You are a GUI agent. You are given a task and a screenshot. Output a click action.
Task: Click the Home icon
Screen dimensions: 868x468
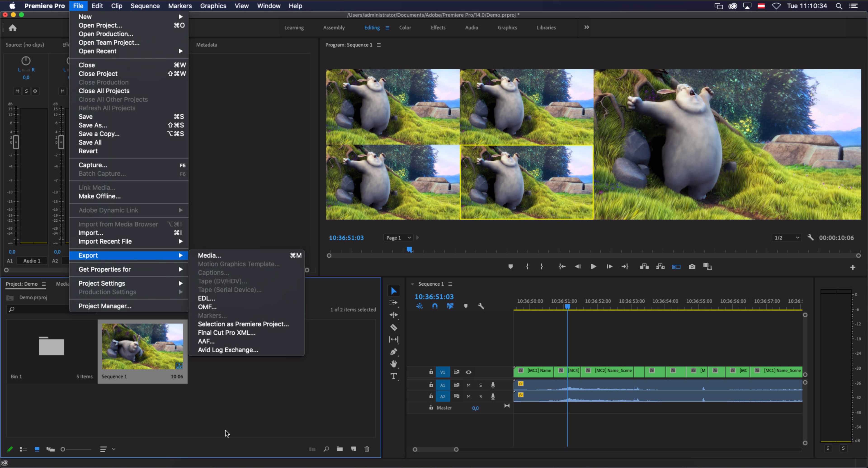coord(12,28)
